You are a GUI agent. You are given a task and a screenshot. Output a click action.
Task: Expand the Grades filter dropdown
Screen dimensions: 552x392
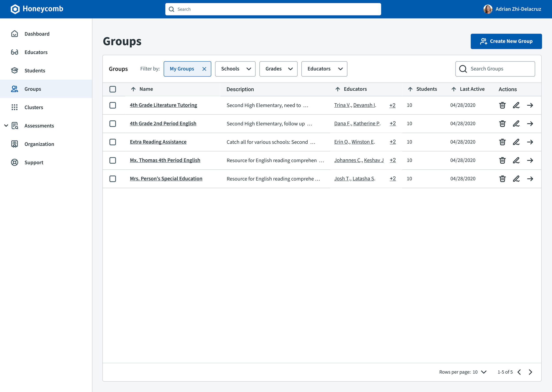(278, 69)
